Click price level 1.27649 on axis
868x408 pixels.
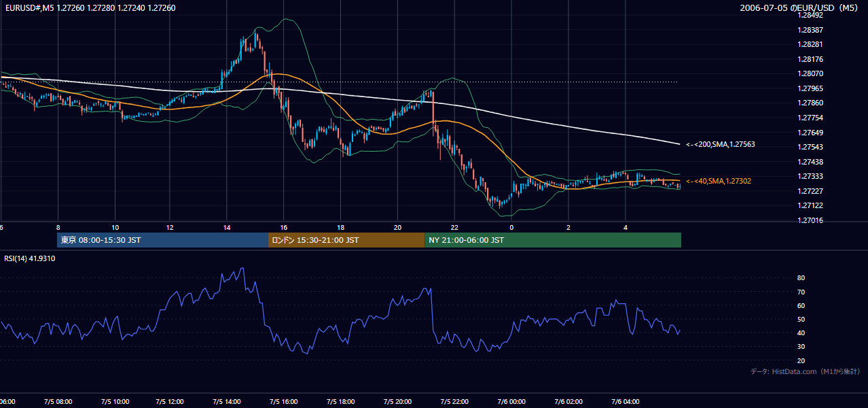pyautogui.click(x=811, y=133)
